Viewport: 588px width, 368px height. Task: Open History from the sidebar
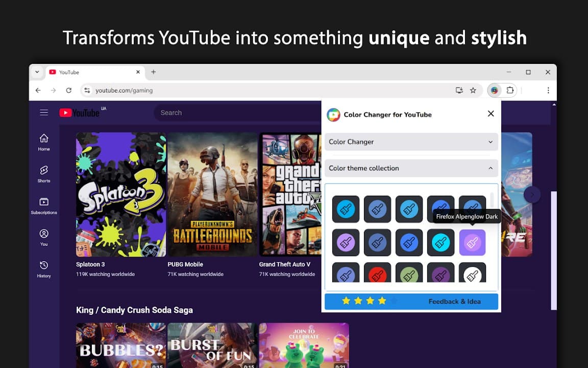(44, 269)
